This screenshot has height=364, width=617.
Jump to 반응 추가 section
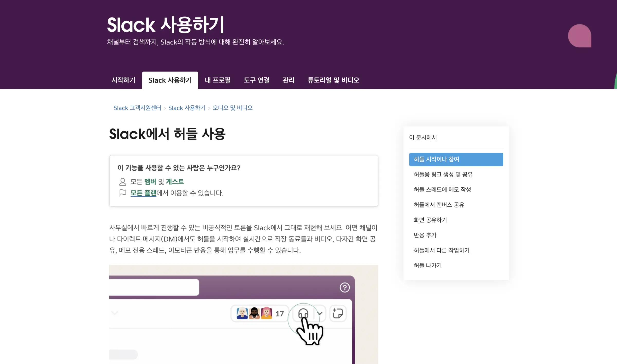(425, 235)
